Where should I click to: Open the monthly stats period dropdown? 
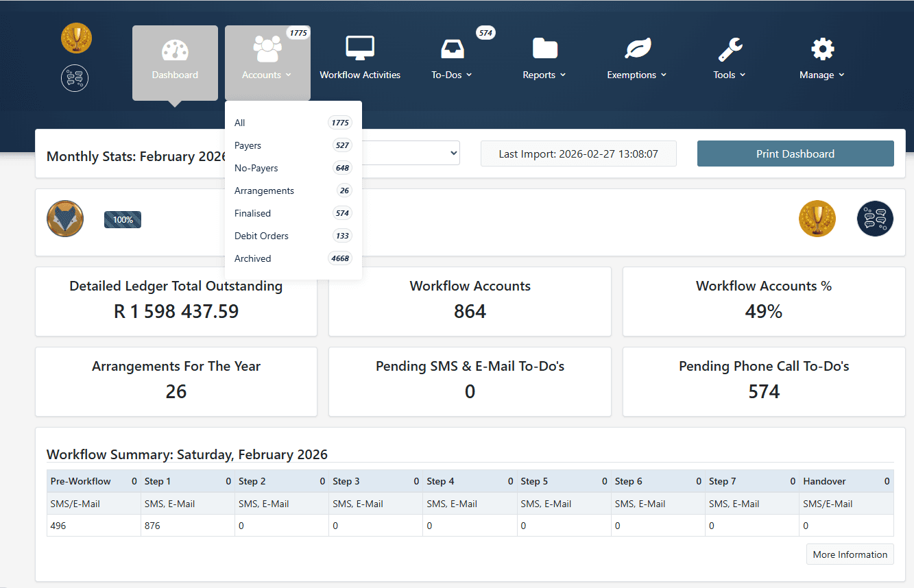pos(411,154)
